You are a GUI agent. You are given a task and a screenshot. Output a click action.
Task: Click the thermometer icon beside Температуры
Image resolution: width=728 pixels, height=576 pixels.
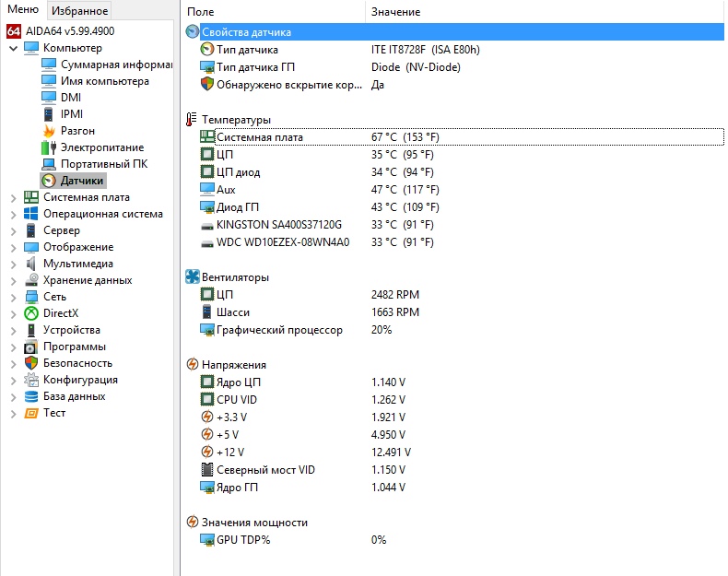click(192, 120)
